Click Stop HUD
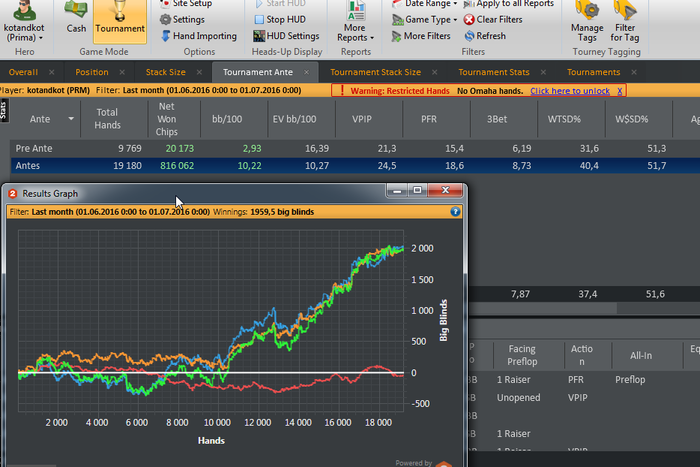Viewport: 700px width, 467px height. (x=280, y=20)
